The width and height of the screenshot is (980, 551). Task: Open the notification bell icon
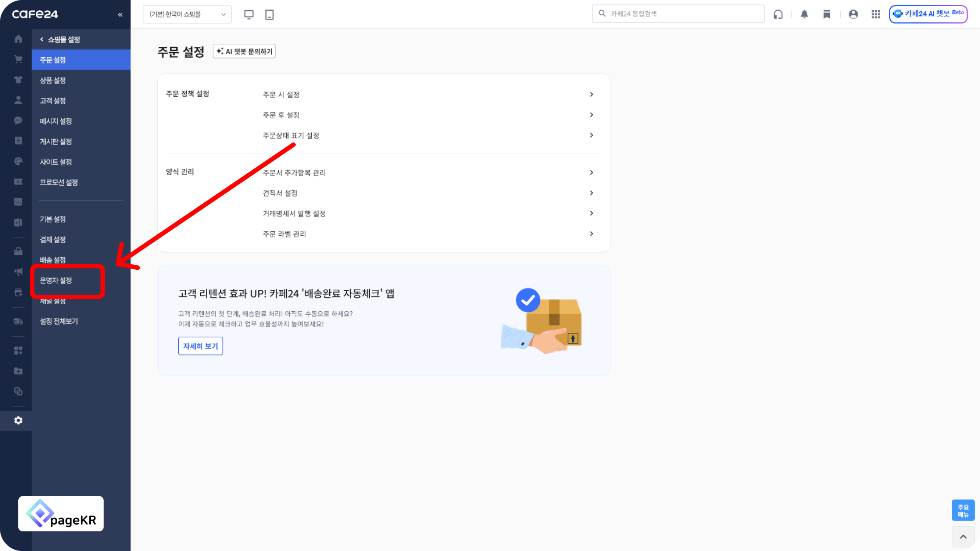point(804,14)
